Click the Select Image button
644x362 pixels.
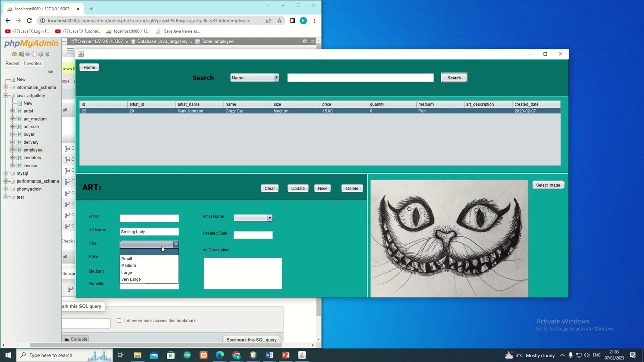pos(548,185)
